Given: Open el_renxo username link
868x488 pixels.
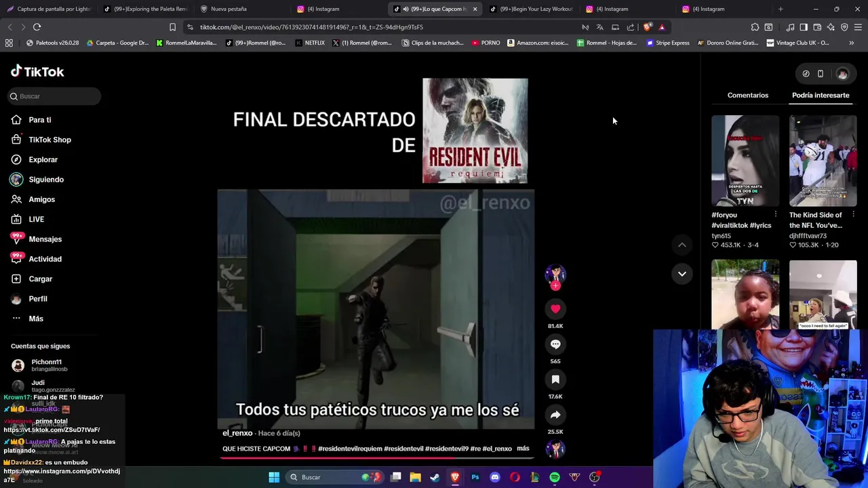Looking at the screenshot, I should click(x=237, y=433).
